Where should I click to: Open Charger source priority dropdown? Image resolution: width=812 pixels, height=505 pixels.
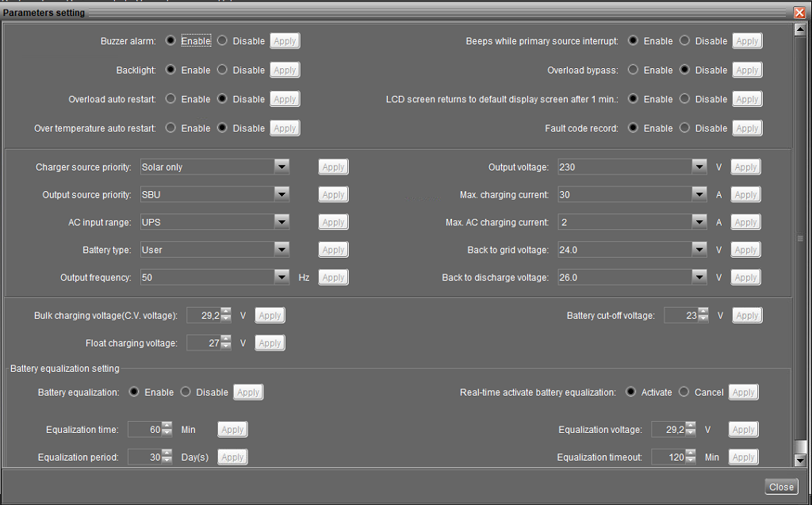point(282,166)
